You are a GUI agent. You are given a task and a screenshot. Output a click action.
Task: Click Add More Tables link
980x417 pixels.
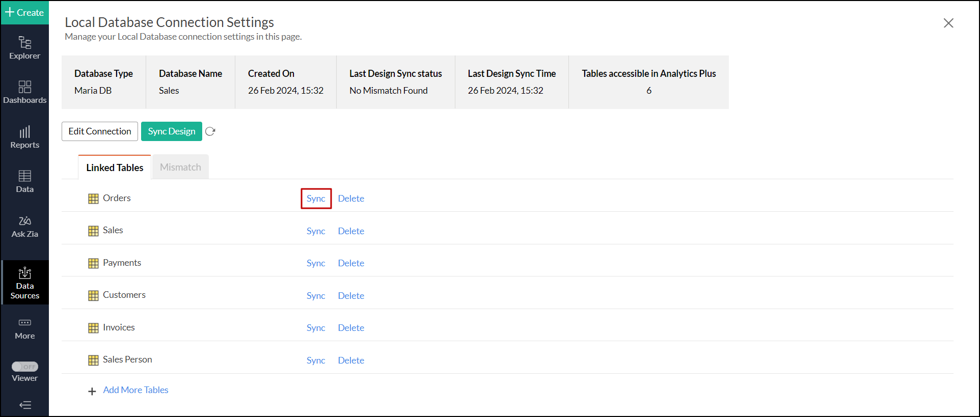click(x=135, y=390)
